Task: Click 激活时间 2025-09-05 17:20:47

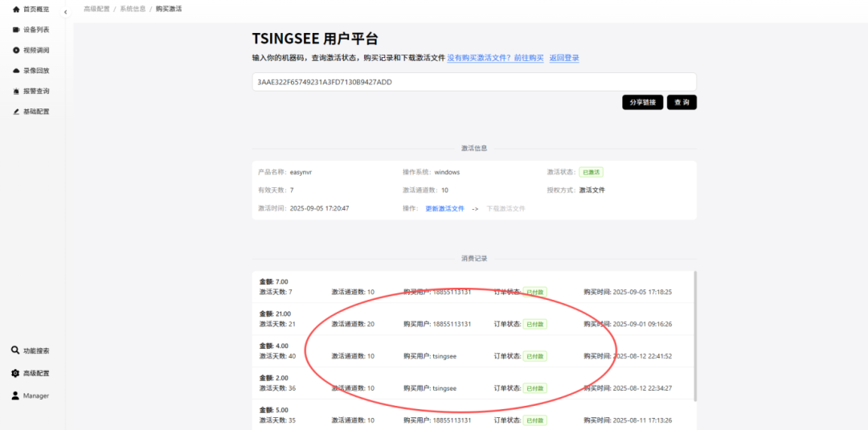Action: (303, 209)
